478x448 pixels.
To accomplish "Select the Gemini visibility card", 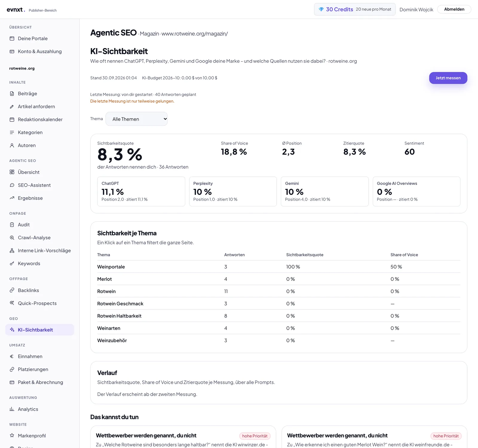I will pos(325,191).
